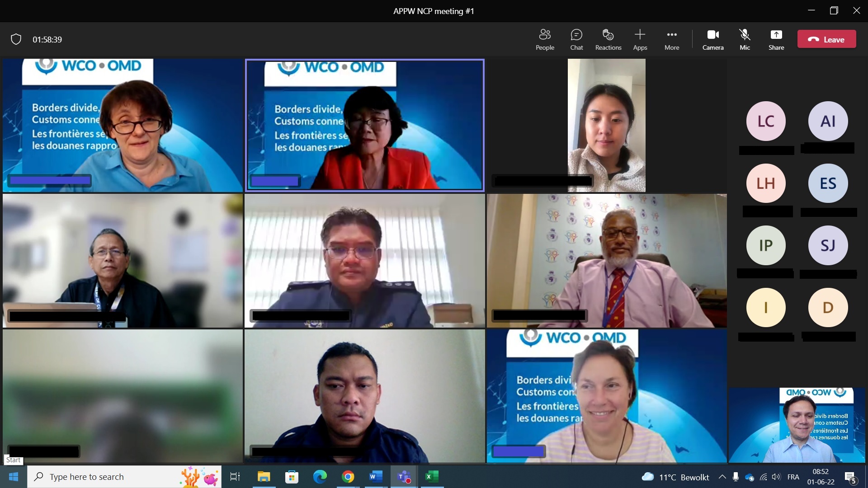Open the Share content tray
This screenshot has width=868, height=488.
(776, 40)
